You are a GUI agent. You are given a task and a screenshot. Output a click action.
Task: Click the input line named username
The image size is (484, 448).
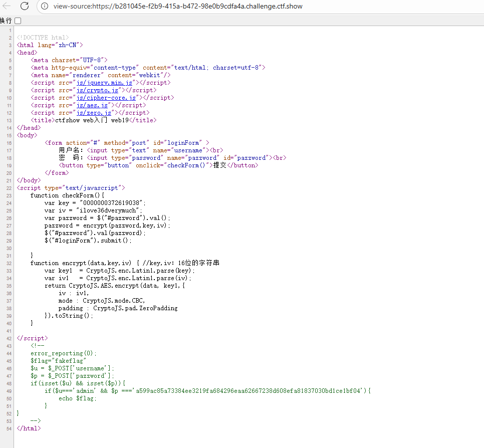141,150
